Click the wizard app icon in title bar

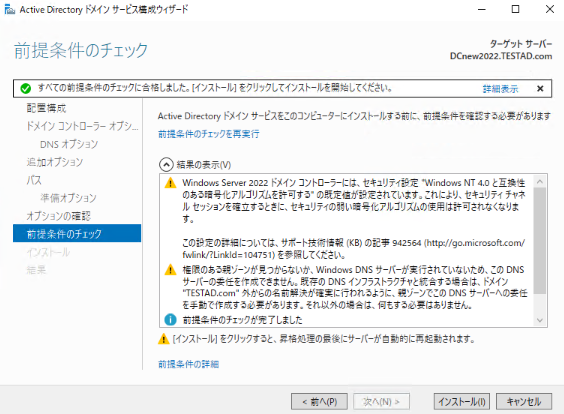(x=10, y=10)
